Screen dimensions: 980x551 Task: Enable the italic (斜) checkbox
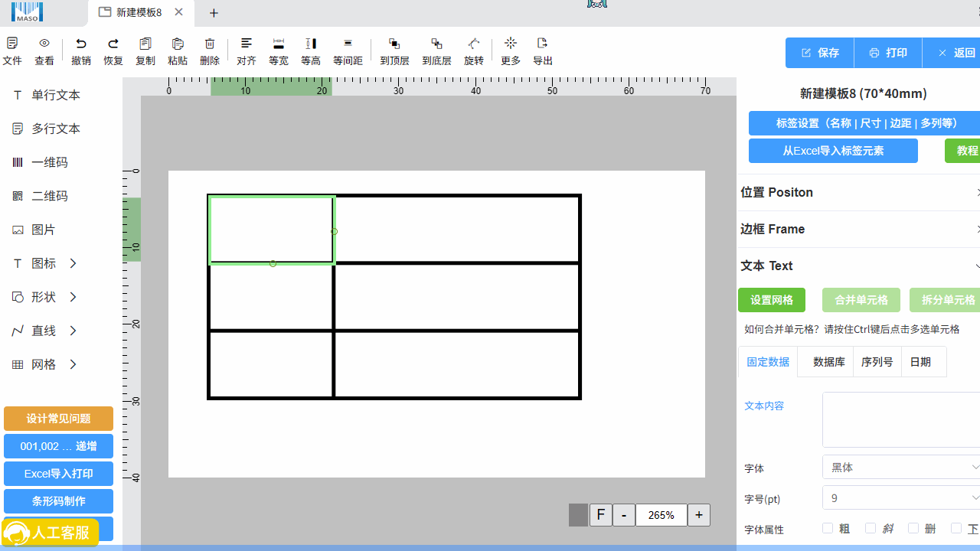click(871, 528)
